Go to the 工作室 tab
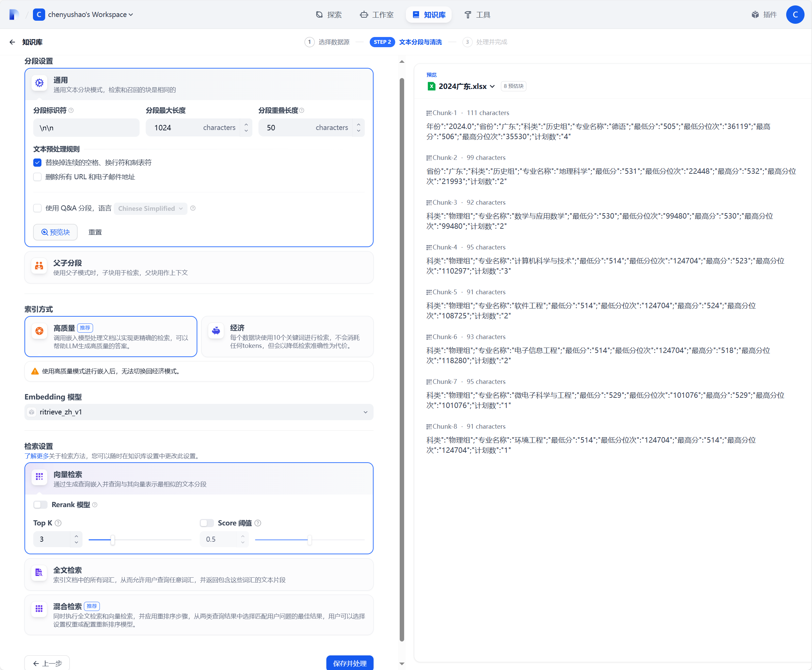The width and height of the screenshot is (812, 670). [377, 15]
